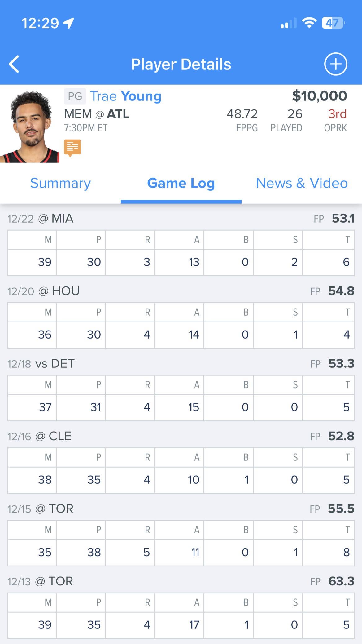362x644 pixels.
Task: Tap the 3rd OPRK ranking
Action: tap(337, 114)
